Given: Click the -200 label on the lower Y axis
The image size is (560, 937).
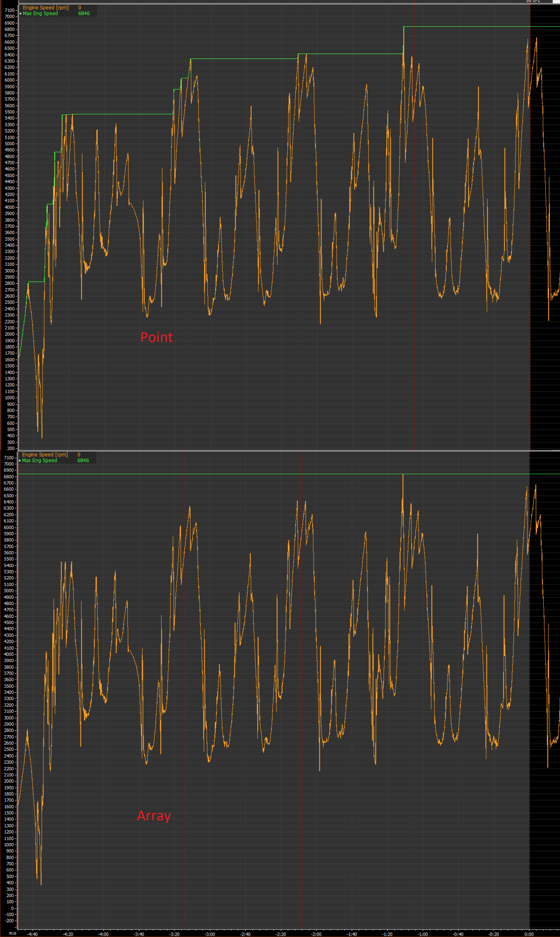Looking at the screenshot, I should (x=9, y=920).
